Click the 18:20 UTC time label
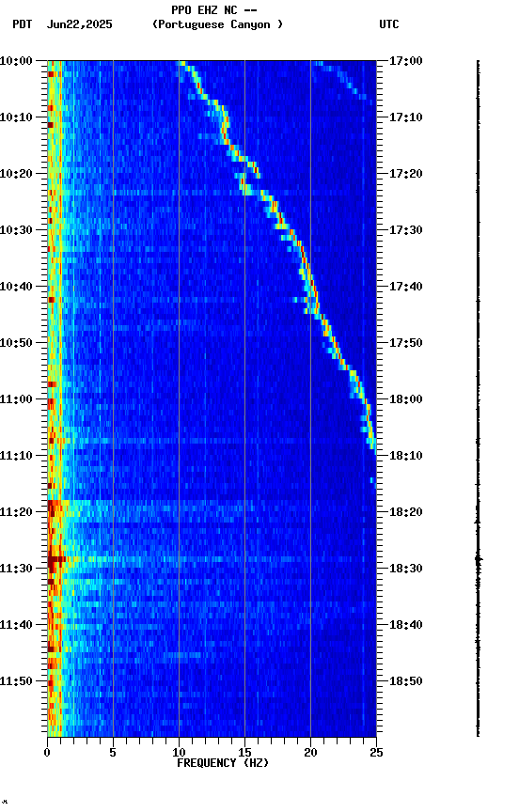 pos(406,512)
